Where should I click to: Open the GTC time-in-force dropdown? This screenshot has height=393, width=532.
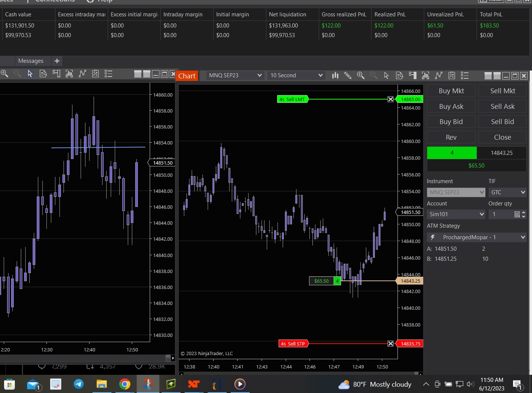[507, 192]
